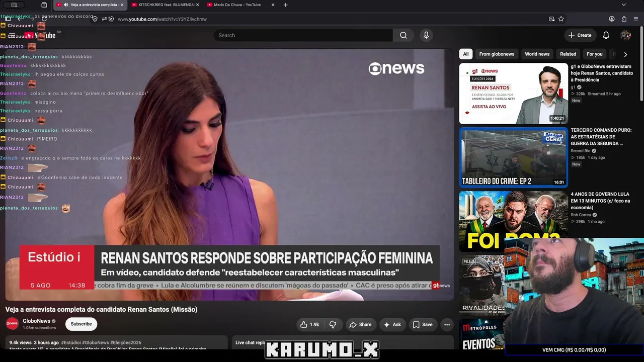Open the 'FOI BOM?' Lula video thumbnail
This screenshot has height=362, width=644.
(x=513, y=221)
